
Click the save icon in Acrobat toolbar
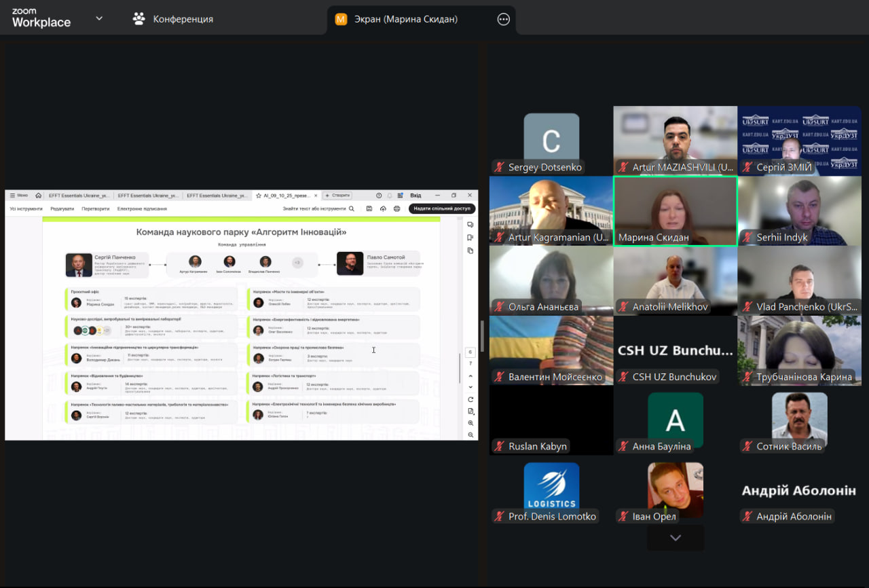pyautogui.click(x=369, y=208)
